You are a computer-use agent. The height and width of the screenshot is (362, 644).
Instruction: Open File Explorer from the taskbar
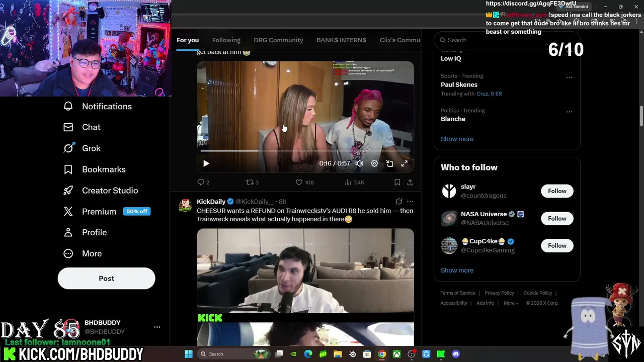coord(338,354)
